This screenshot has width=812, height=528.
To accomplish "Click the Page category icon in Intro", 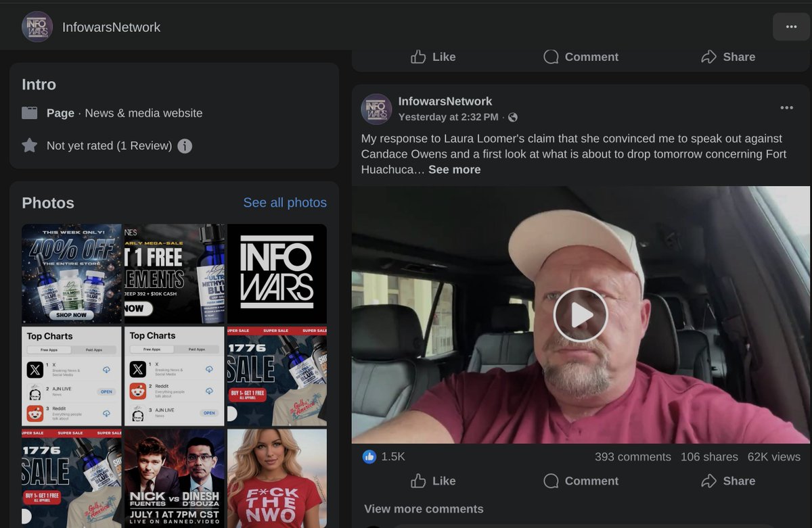I will (x=29, y=113).
